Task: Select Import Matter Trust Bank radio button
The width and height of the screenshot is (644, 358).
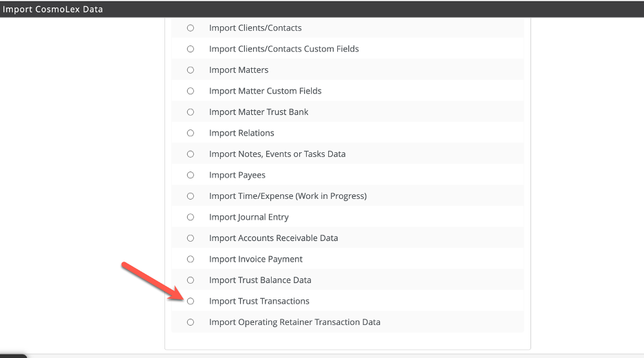Action: [x=191, y=112]
